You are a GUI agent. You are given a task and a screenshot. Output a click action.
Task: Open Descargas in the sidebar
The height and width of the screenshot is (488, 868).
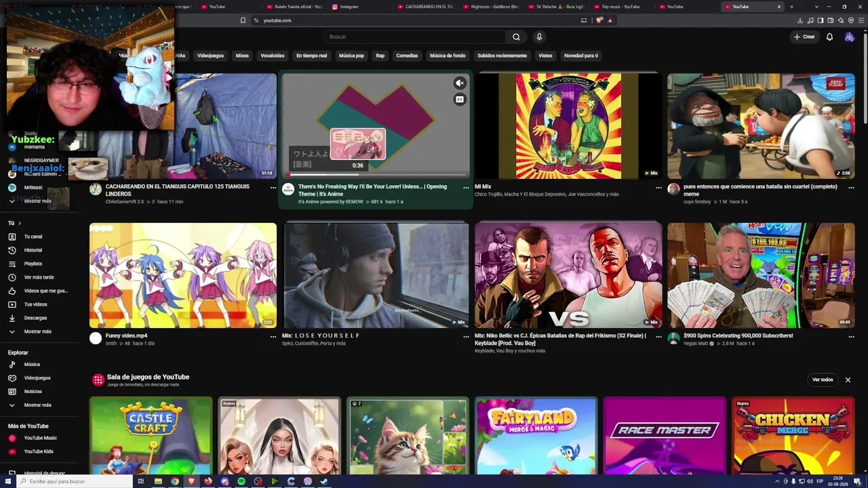[39, 318]
